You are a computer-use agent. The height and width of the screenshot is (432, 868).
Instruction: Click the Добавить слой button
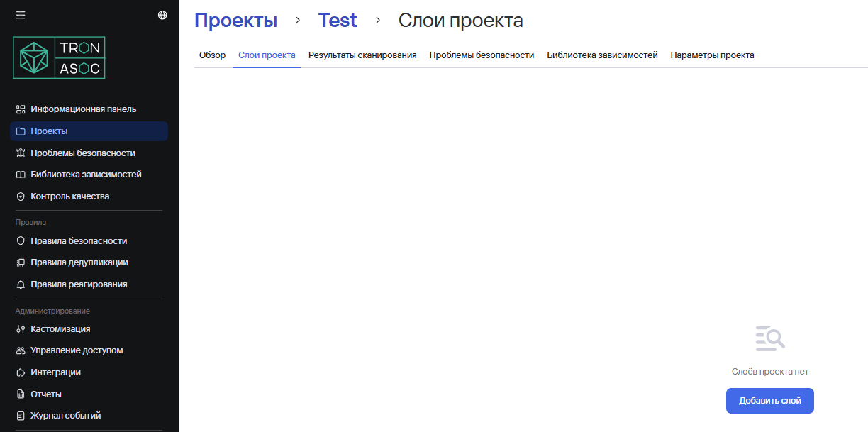[769, 400]
